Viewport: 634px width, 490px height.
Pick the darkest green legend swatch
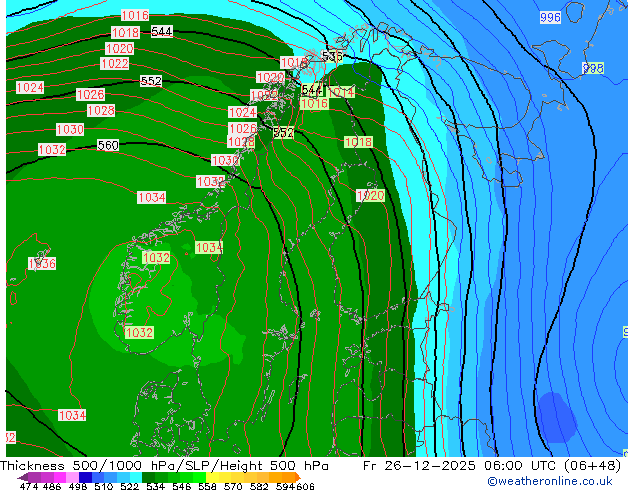(149, 477)
